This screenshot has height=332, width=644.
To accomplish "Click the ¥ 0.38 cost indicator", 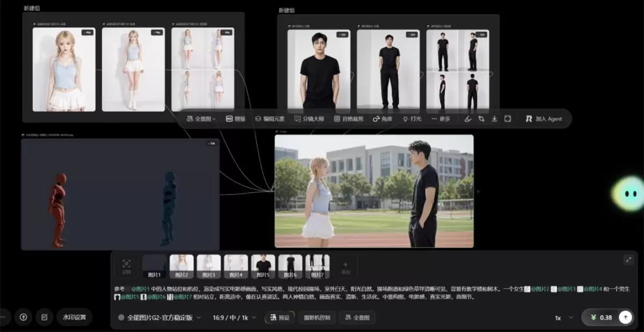I will point(601,317).
